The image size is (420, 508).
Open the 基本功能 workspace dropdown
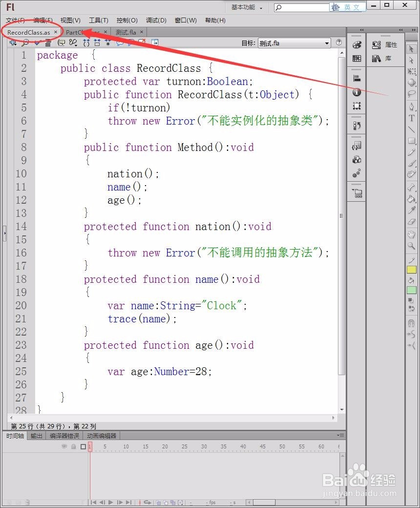click(247, 7)
